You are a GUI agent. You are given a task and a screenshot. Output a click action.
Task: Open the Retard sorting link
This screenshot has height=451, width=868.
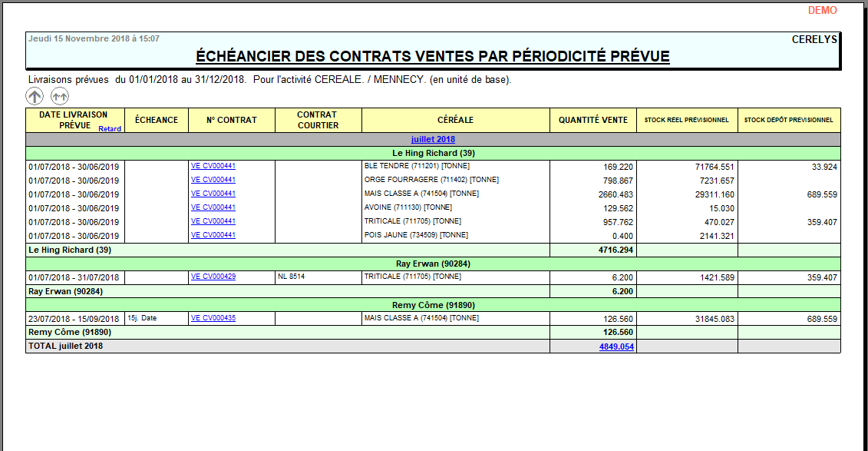tap(110, 128)
